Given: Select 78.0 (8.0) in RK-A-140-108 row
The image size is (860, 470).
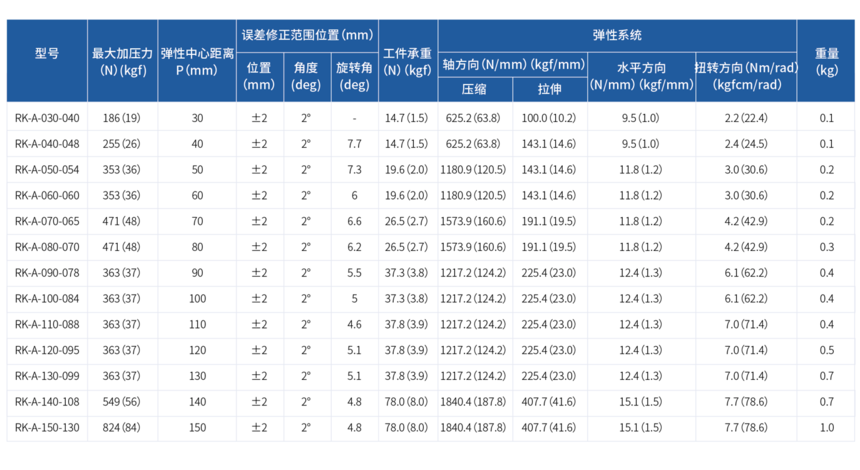Looking at the screenshot, I should tap(406, 401).
